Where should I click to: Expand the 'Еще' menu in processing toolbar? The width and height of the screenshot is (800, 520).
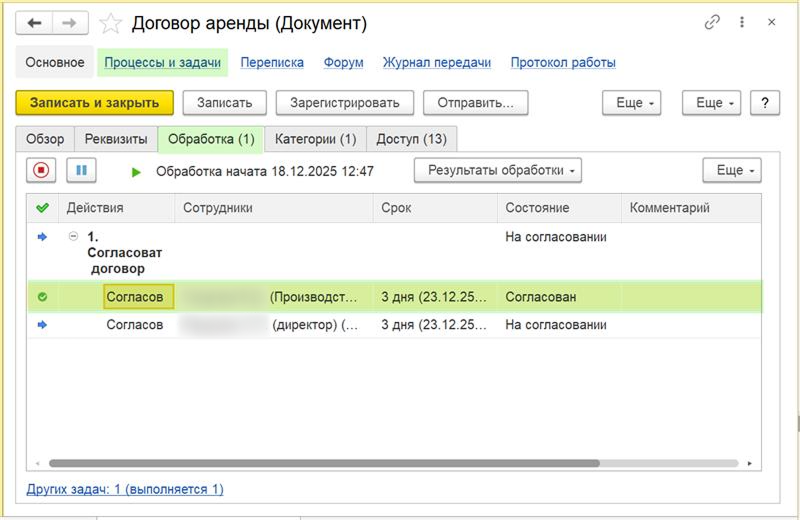(x=731, y=171)
